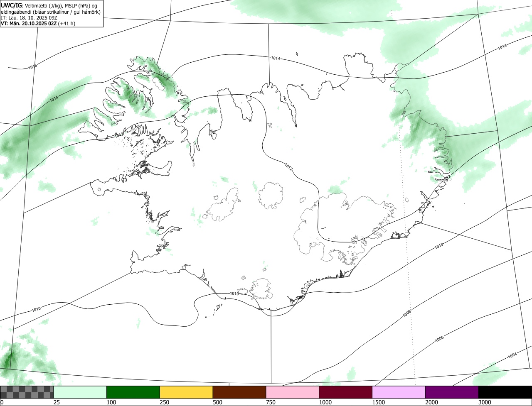Click the legend value "1000"

[325, 402]
